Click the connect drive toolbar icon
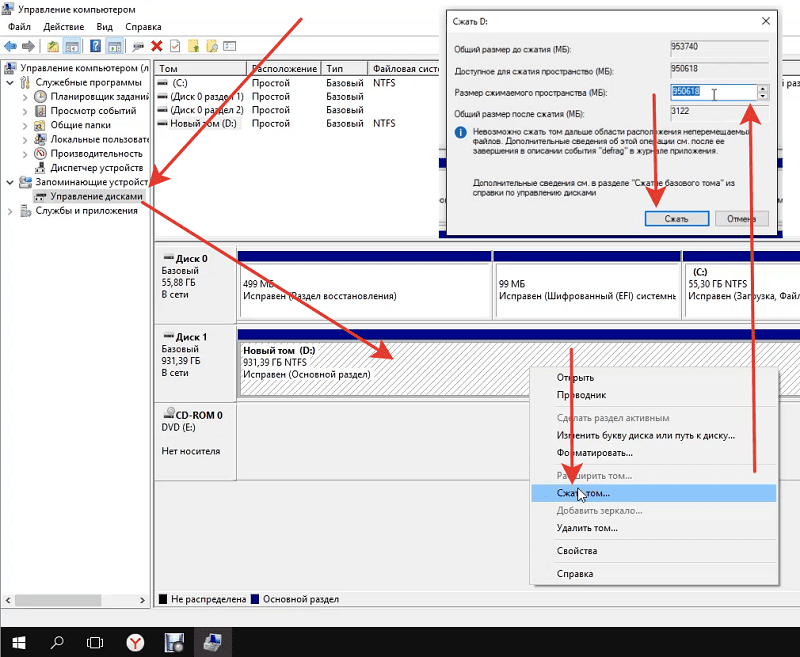The height and width of the screenshot is (657, 800). click(x=138, y=46)
